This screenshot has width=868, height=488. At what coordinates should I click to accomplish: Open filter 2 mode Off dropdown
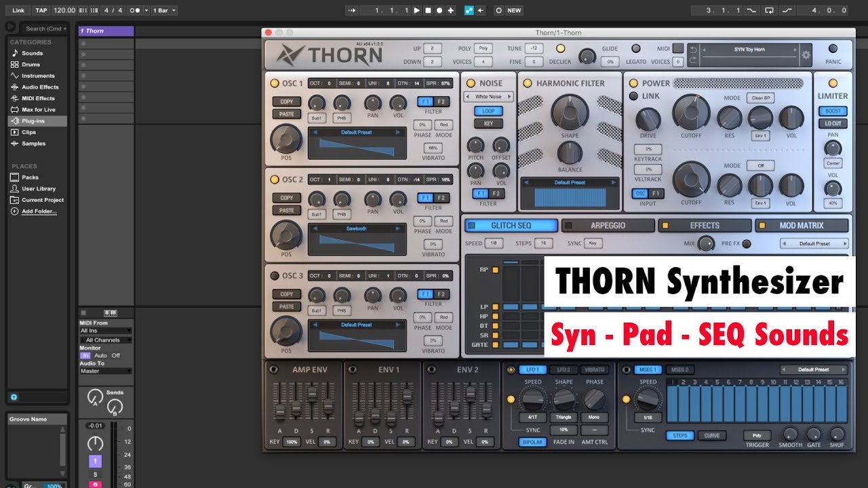pyautogui.click(x=760, y=166)
